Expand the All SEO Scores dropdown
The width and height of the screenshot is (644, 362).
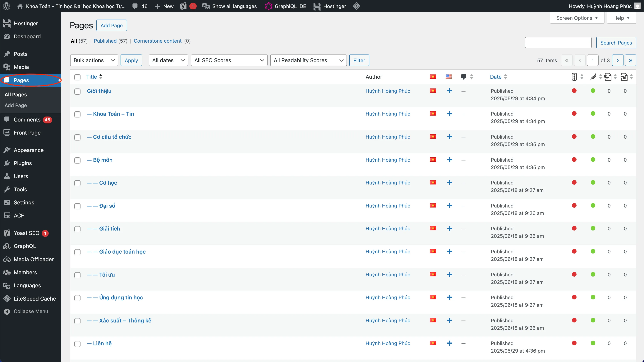[x=229, y=60]
